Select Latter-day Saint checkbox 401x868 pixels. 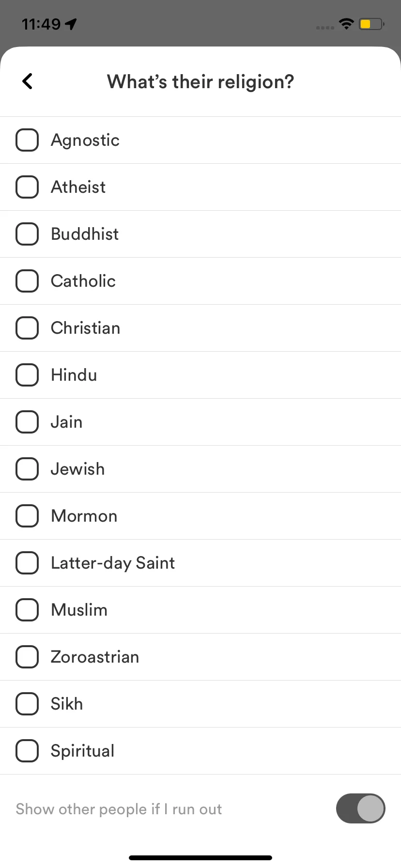(x=27, y=563)
